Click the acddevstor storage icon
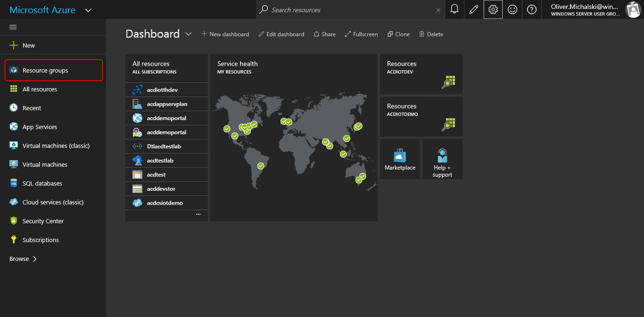 pyautogui.click(x=137, y=189)
